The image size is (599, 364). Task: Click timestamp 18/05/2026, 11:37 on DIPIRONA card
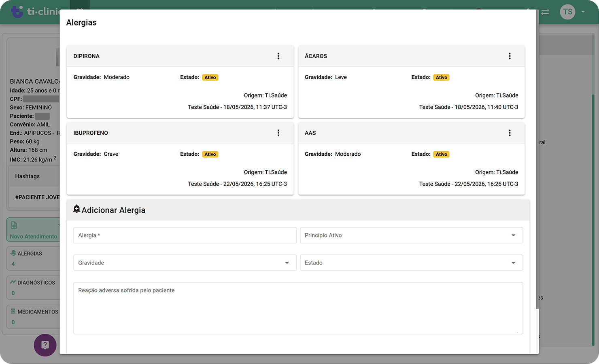(255, 107)
